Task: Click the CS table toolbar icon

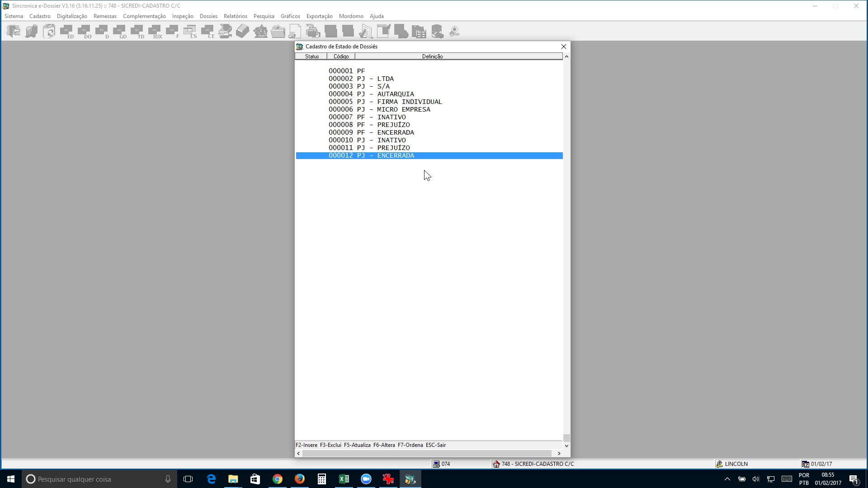Action: point(190,32)
